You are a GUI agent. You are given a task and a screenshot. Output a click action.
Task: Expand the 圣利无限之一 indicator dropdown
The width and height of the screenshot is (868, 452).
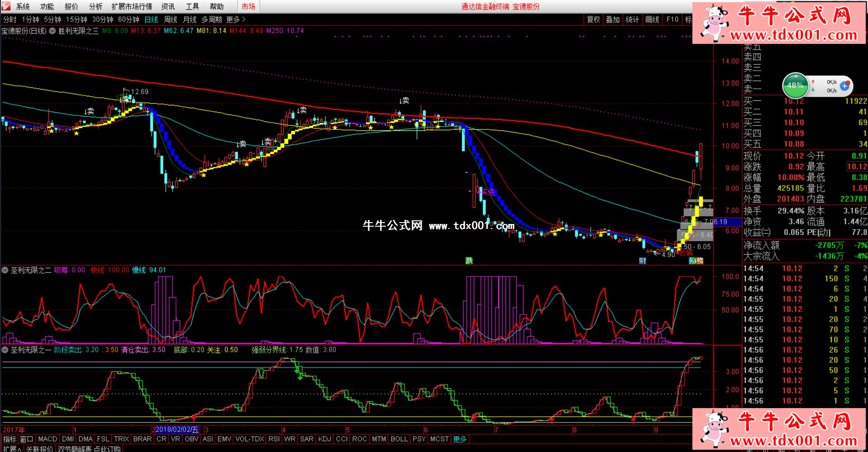pos(5,350)
